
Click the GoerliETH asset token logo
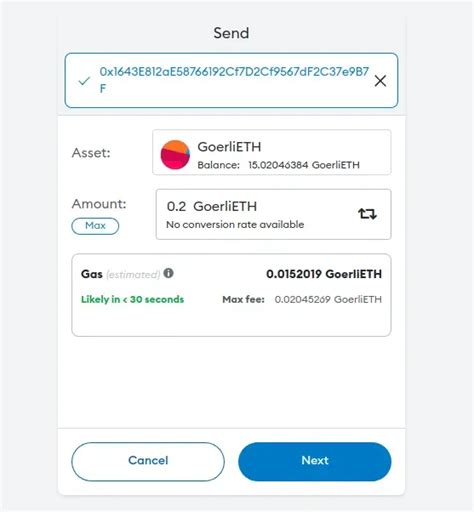[175, 154]
